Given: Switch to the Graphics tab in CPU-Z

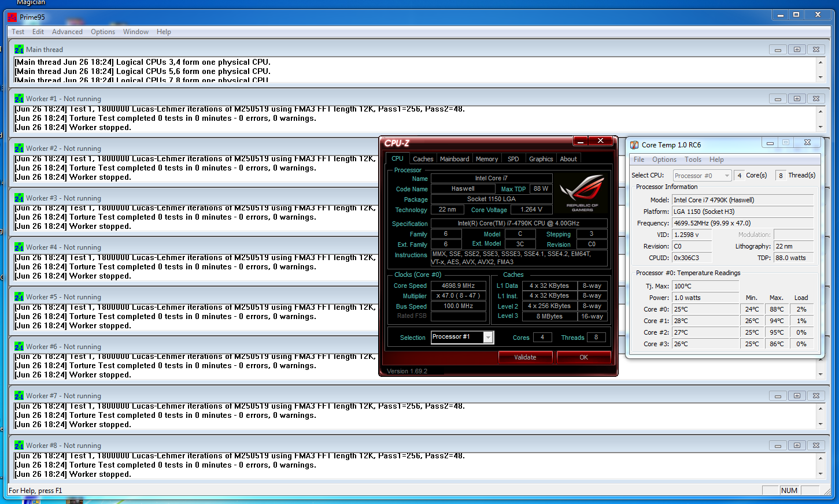Looking at the screenshot, I should 541,159.
